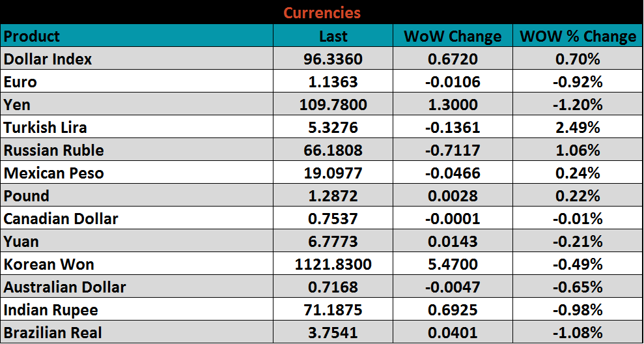Select the Dollar Index row label
This screenshot has width=644, height=344.
[x=48, y=59]
